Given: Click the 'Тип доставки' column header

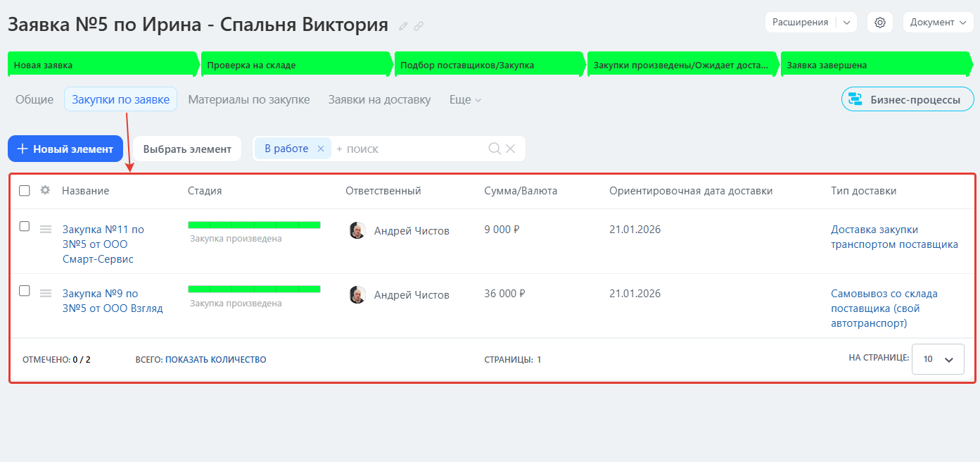Looking at the screenshot, I should tap(864, 191).
